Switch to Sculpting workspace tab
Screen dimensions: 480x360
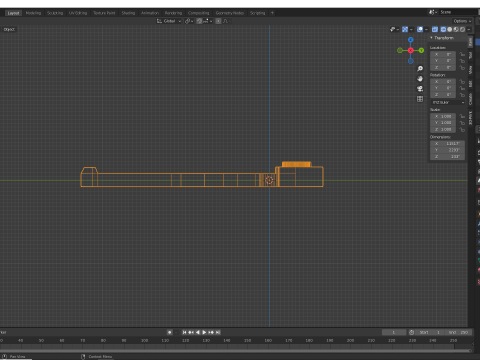[55, 13]
